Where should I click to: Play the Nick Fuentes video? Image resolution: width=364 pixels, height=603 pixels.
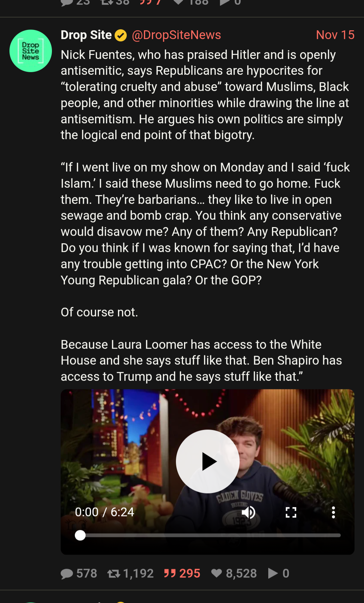pyautogui.click(x=208, y=461)
